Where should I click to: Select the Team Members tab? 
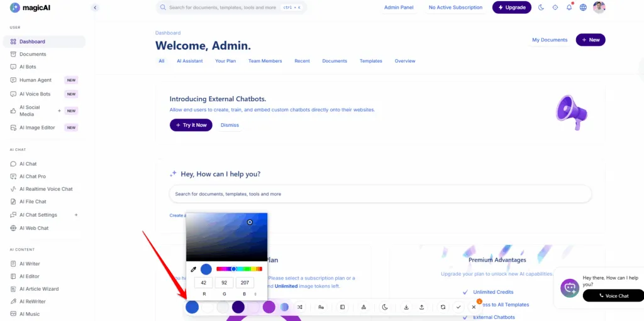click(x=265, y=61)
